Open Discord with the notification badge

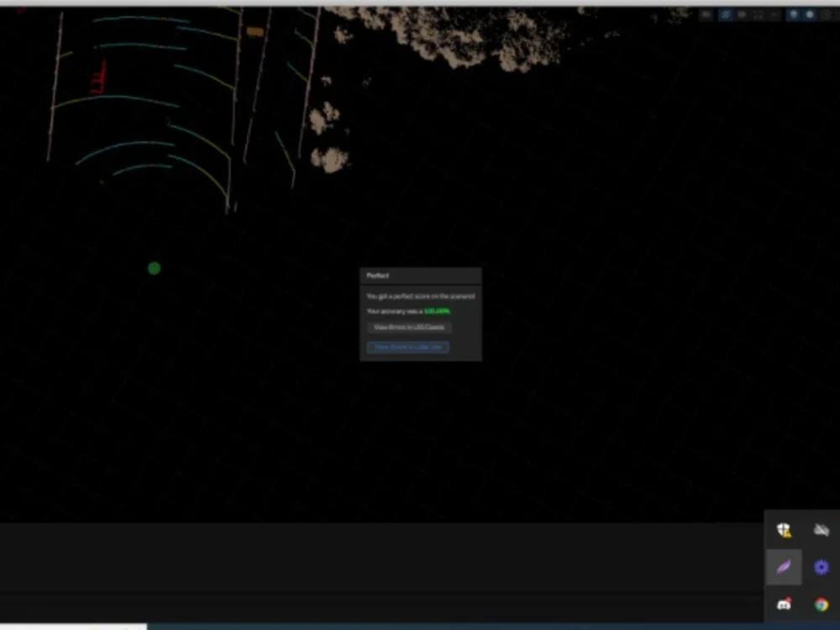pyautogui.click(x=785, y=604)
